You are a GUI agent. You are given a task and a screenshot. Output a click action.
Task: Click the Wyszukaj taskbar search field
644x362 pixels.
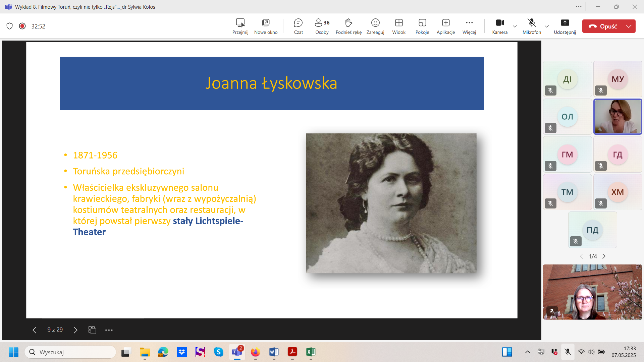click(x=70, y=352)
